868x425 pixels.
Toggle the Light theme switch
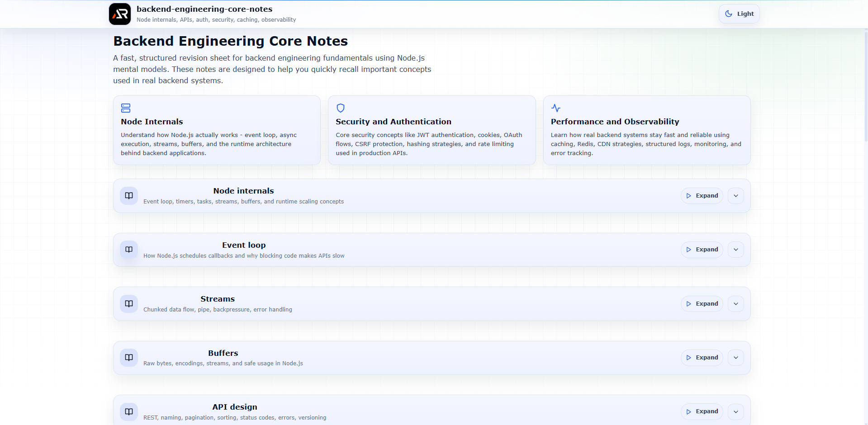coord(739,14)
